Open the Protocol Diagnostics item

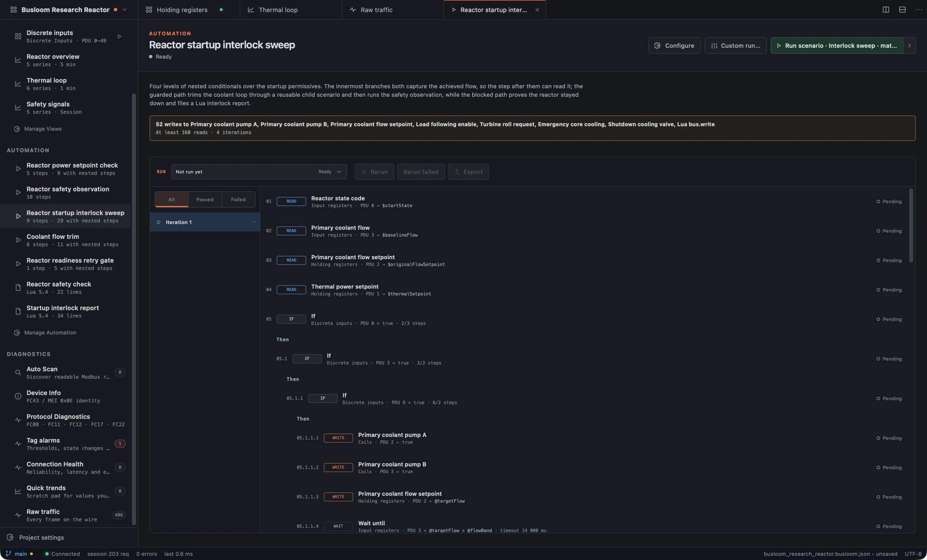(66, 420)
